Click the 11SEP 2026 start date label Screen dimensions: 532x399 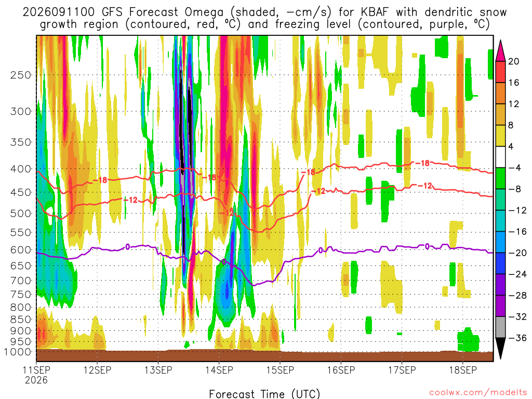tap(36, 375)
